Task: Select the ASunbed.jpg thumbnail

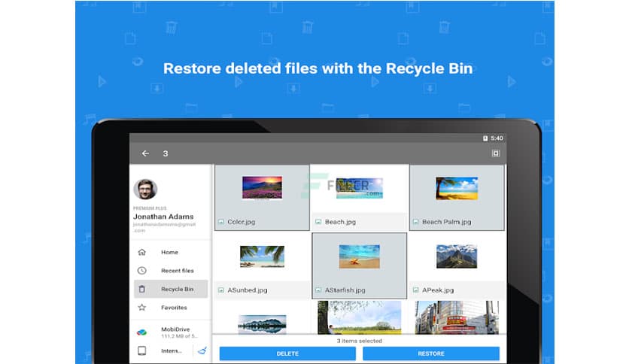Action: [x=262, y=256]
